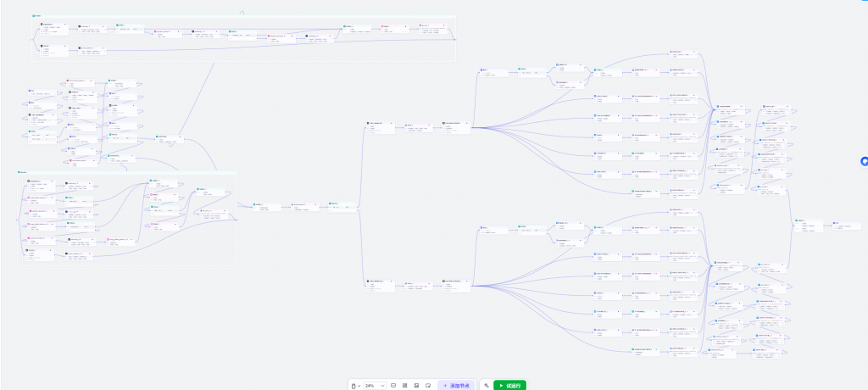868x390 pixels.
Task: Expand the zoom dropdown chevron arrow
Action: (x=382, y=386)
